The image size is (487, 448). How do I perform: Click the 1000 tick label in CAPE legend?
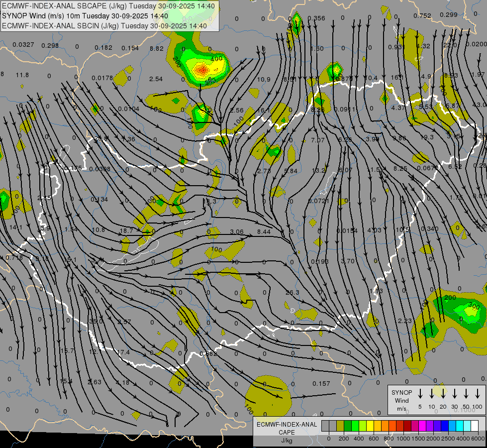403,439
